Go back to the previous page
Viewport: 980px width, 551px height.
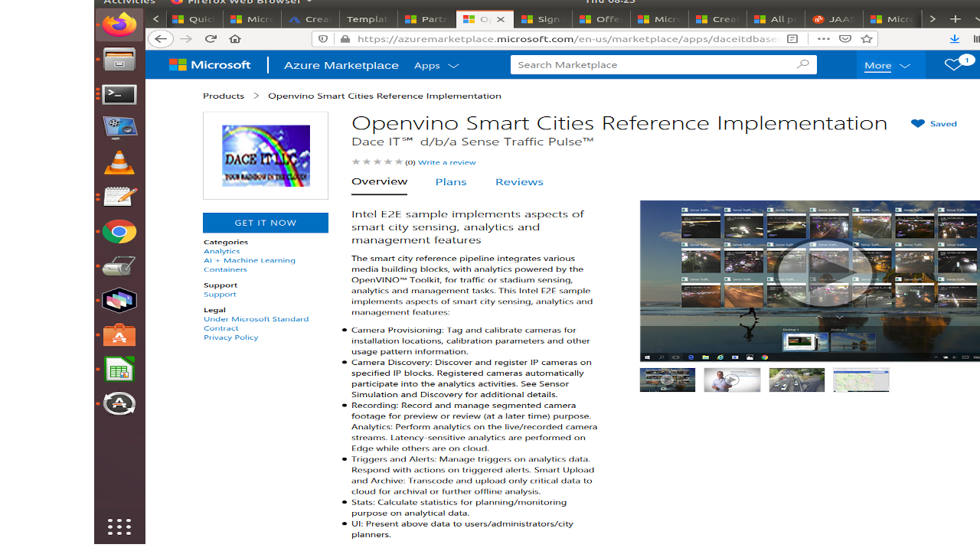click(160, 39)
